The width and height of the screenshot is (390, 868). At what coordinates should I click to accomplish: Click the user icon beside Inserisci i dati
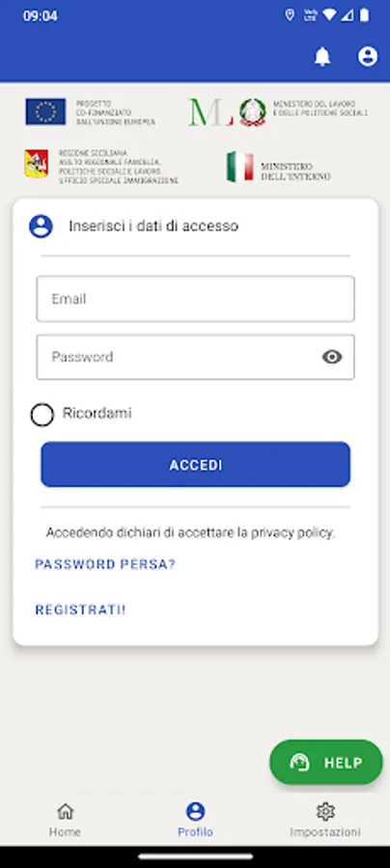41,227
